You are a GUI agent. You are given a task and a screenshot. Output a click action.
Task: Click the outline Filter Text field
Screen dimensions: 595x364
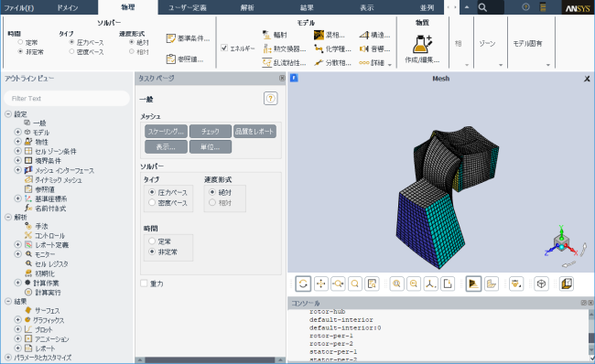point(67,98)
